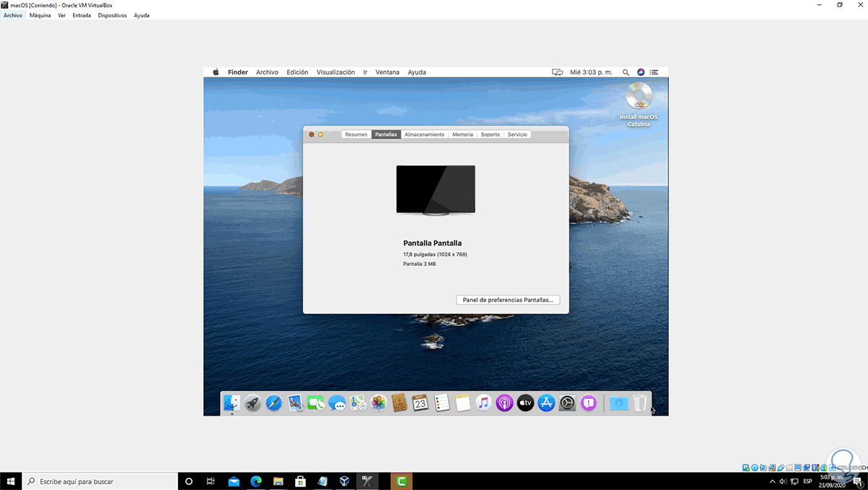Open the Trash in the dock
The image size is (868, 490).
tap(640, 403)
